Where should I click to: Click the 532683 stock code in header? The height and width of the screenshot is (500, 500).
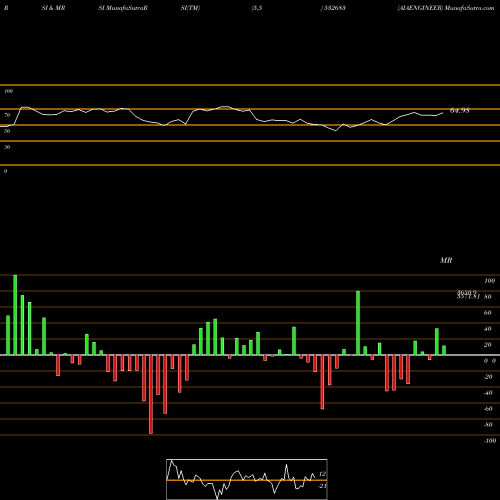tap(334, 8)
